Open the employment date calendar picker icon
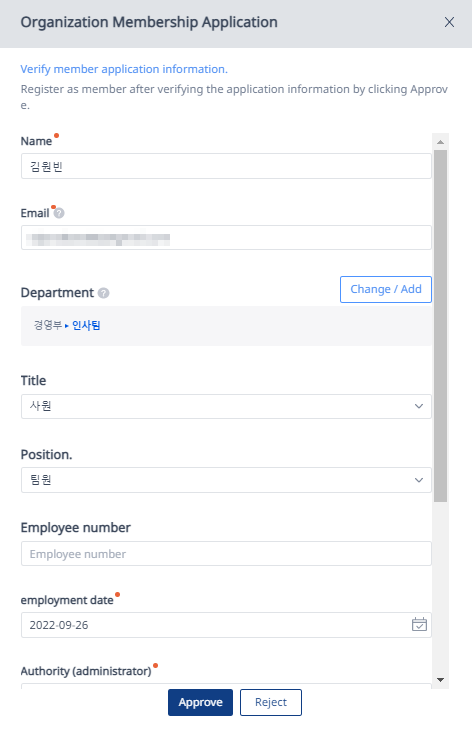This screenshot has width=472, height=729. 419,624
